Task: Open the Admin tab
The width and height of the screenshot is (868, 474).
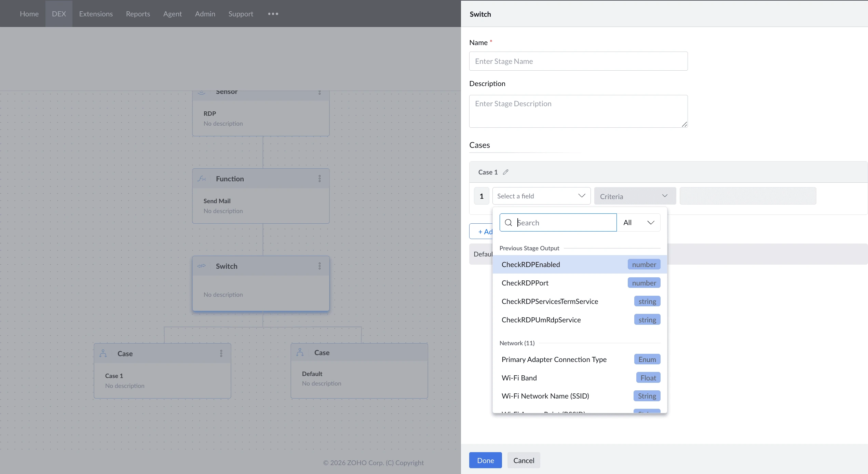Action: [x=205, y=14]
